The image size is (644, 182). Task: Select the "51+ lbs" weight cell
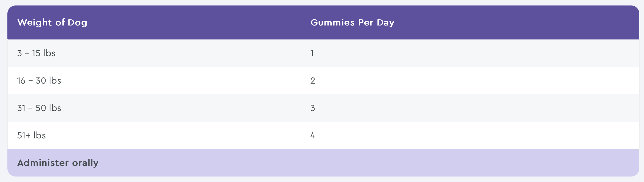point(31,135)
